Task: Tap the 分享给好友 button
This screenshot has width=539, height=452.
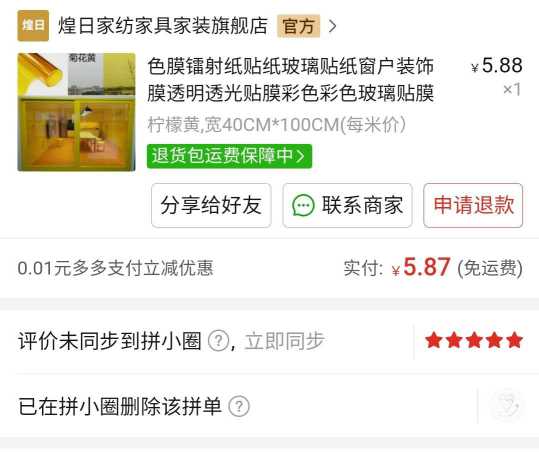Action: point(211,205)
